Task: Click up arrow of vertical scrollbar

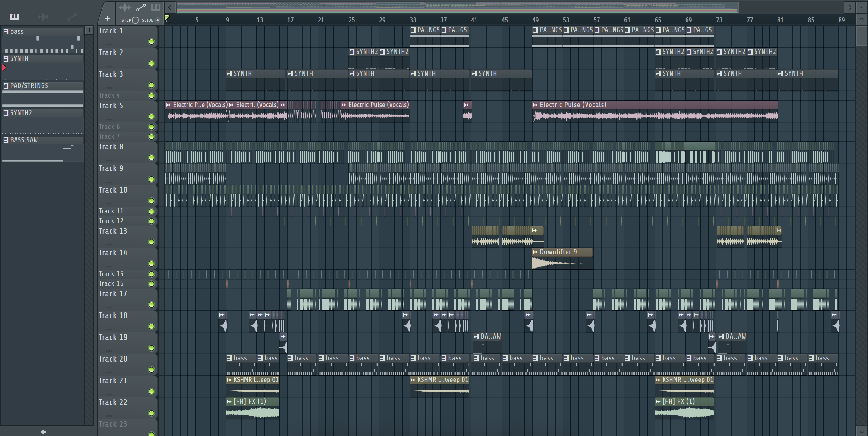Action: (x=862, y=19)
